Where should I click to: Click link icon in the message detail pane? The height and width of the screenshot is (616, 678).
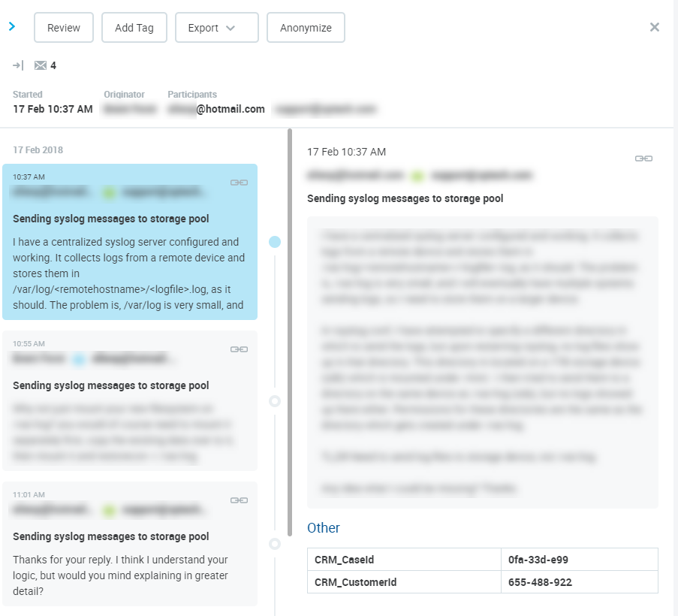pyautogui.click(x=643, y=159)
